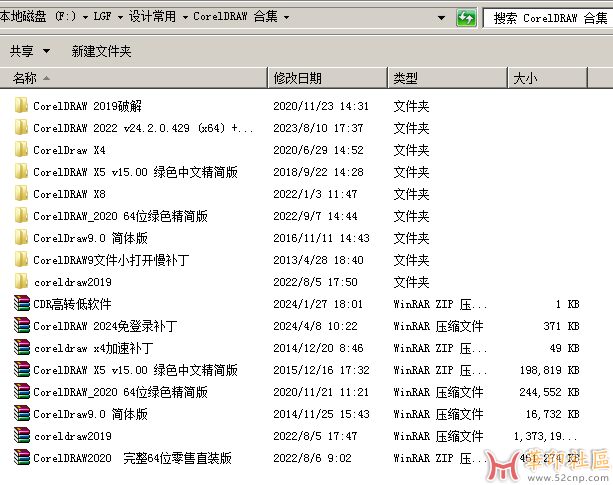Click size value 49 KB
Viewport: 613px width, 485px height.
[564, 348]
